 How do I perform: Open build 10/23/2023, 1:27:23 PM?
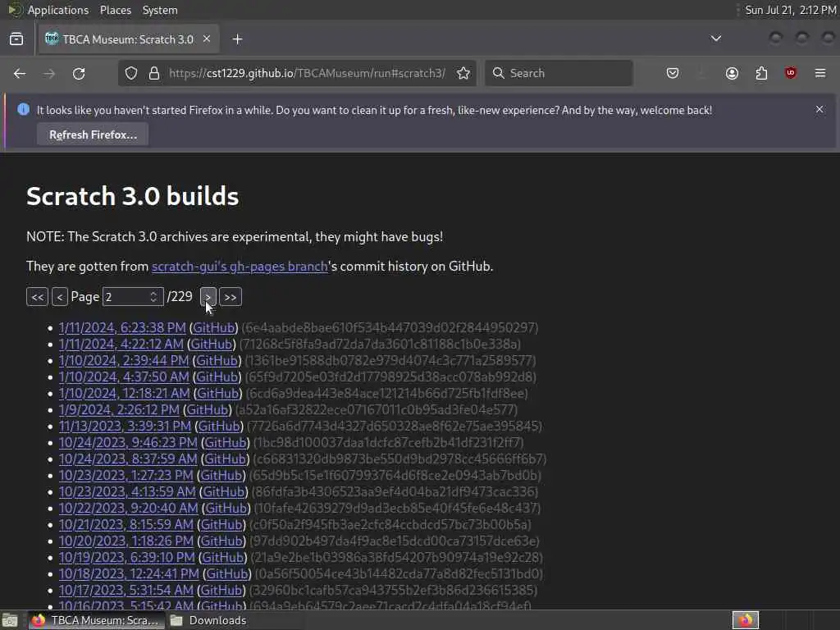tap(126, 475)
